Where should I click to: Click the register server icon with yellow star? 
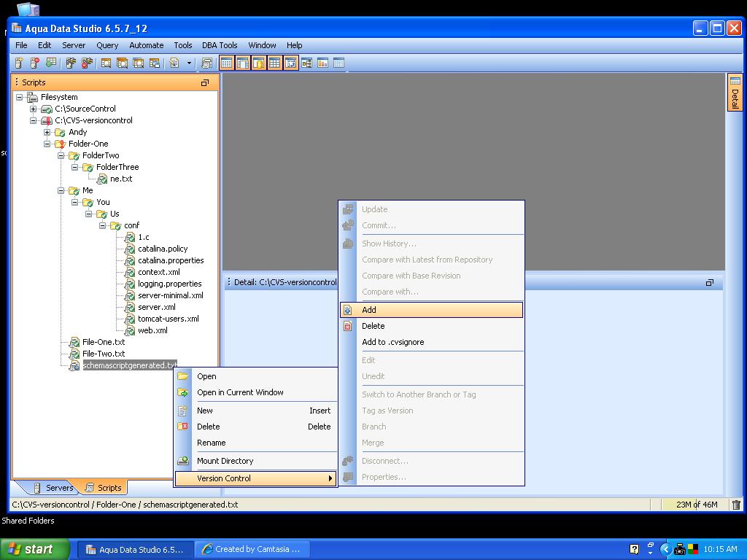click(19, 63)
